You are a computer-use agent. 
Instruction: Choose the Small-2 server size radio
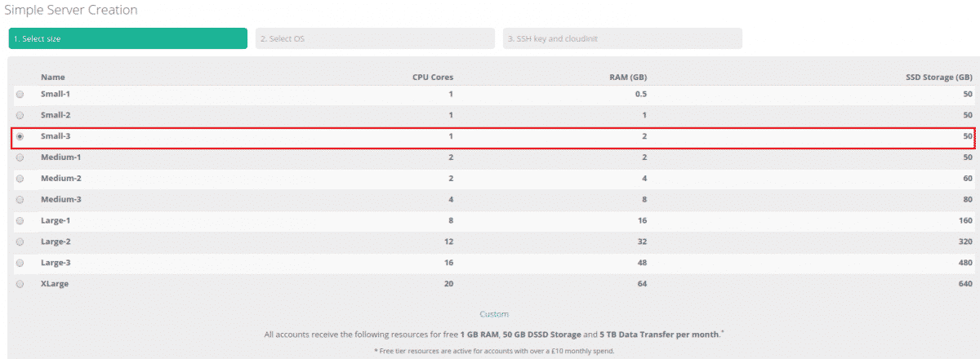pyautogui.click(x=20, y=115)
